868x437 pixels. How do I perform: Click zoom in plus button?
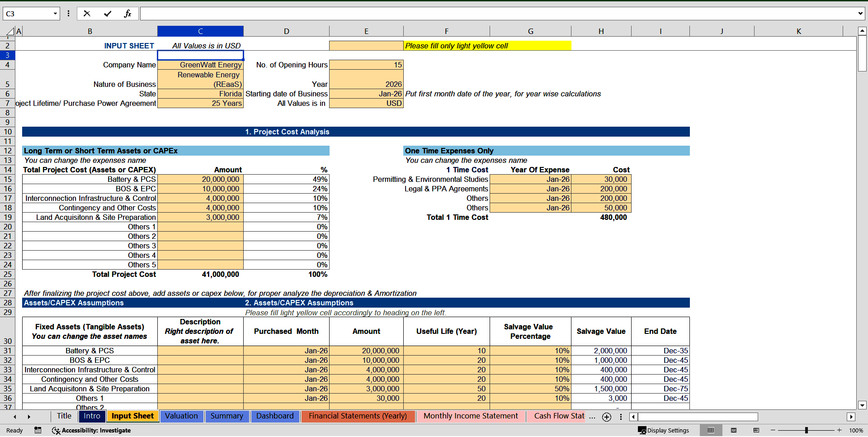[839, 430]
